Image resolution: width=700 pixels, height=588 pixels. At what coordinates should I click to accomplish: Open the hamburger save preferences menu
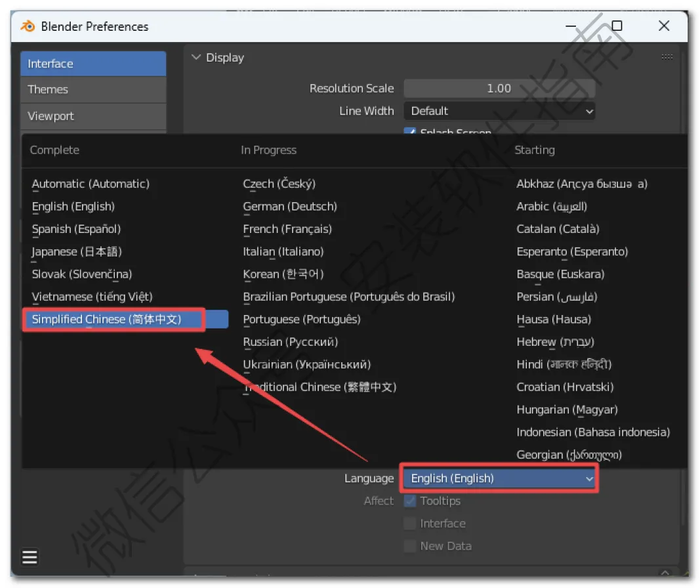pos(30,556)
